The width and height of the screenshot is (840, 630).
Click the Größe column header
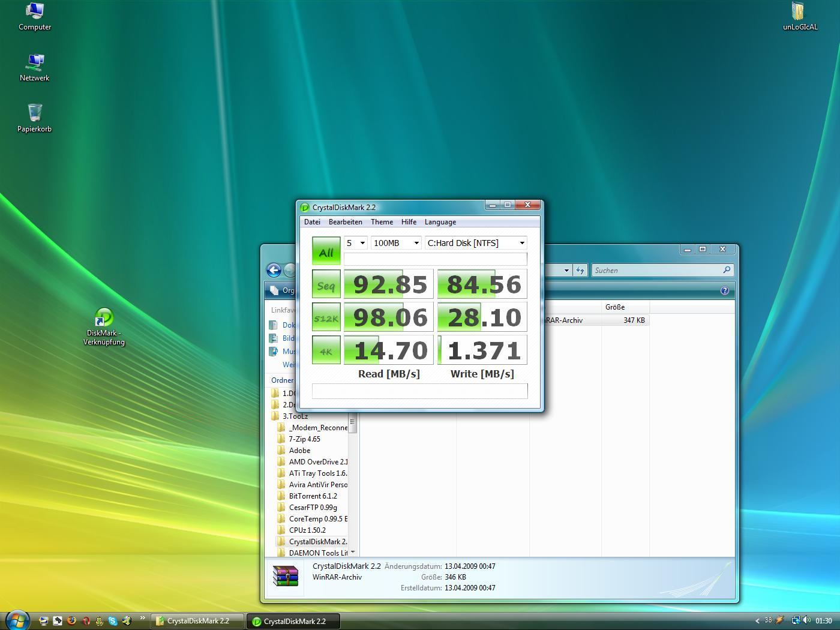[625, 307]
